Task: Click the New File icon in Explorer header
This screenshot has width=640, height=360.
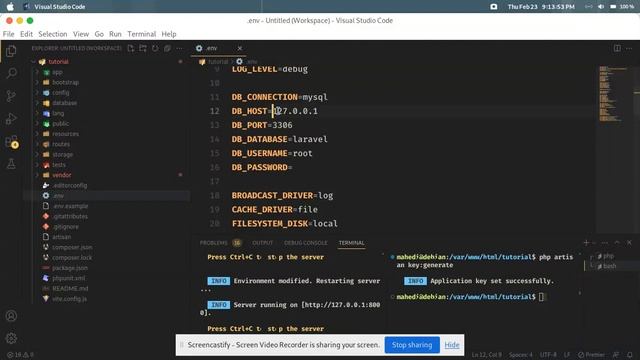Action: [131, 48]
